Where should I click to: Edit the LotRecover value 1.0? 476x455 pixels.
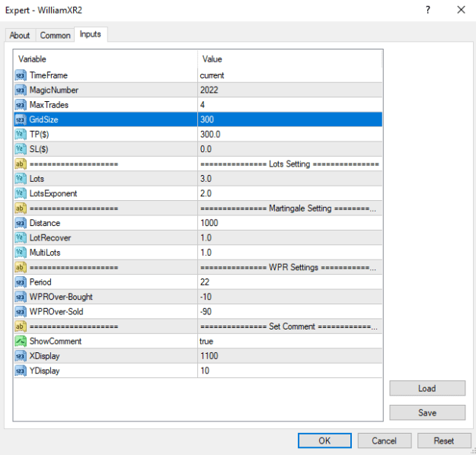pos(290,238)
